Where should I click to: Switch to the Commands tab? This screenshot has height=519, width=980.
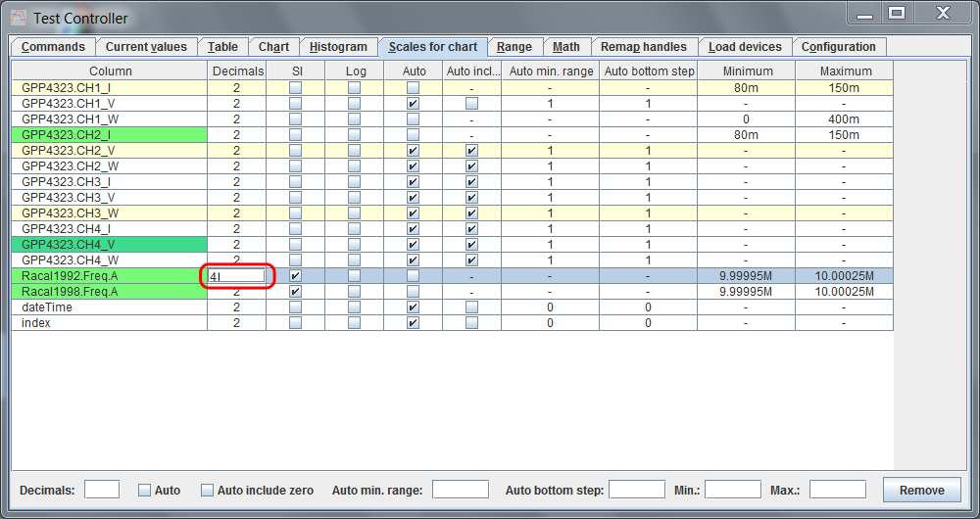53,47
